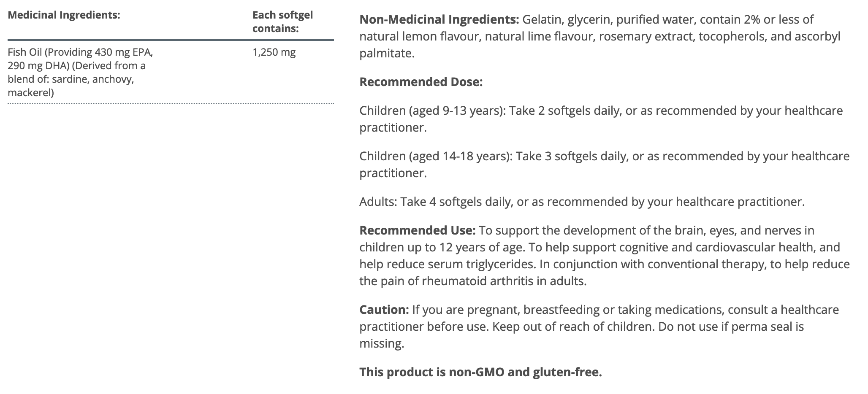Click the Children aged 14-18 years dose text
868x394 pixels.
[x=604, y=157]
